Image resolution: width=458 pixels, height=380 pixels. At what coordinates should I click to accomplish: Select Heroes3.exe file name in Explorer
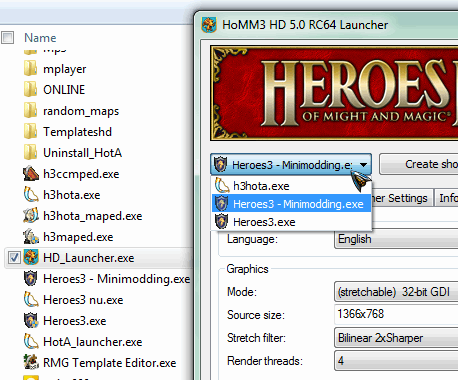pos(75,321)
